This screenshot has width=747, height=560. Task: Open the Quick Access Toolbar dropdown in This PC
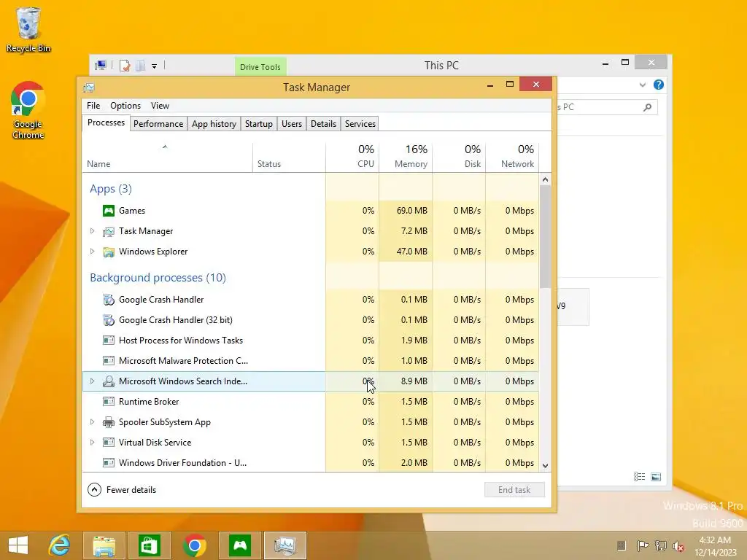tap(155, 66)
